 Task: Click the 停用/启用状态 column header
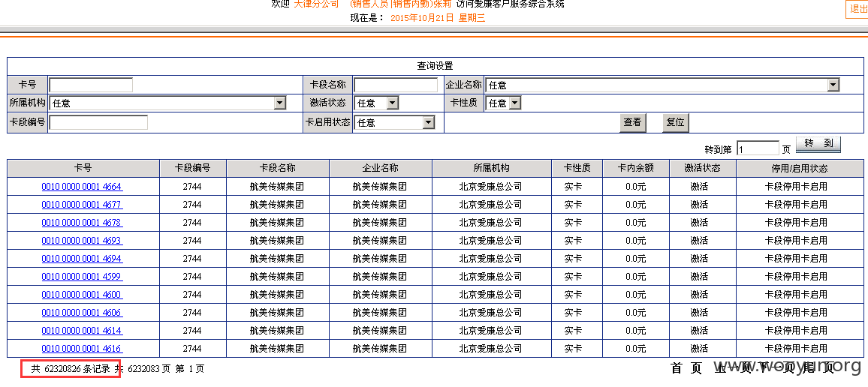point(800,168)
